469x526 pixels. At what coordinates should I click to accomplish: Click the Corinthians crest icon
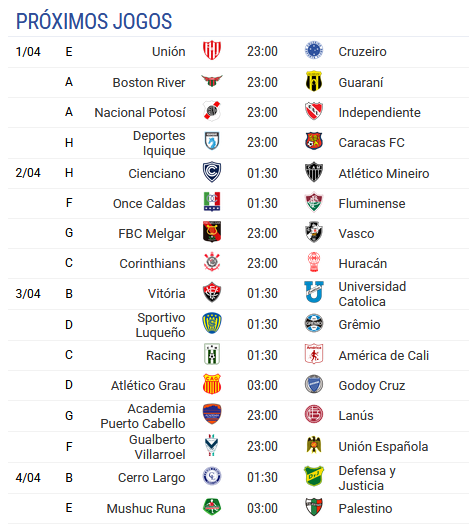pos(212,262)
